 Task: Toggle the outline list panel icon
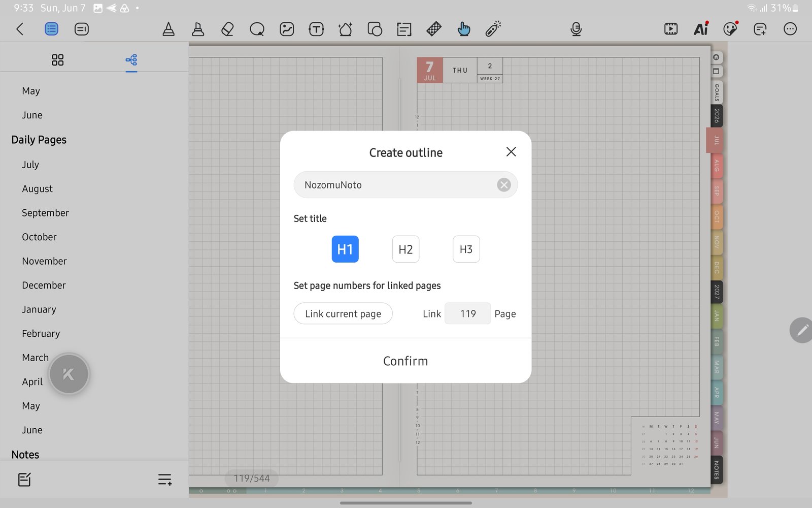51,29
